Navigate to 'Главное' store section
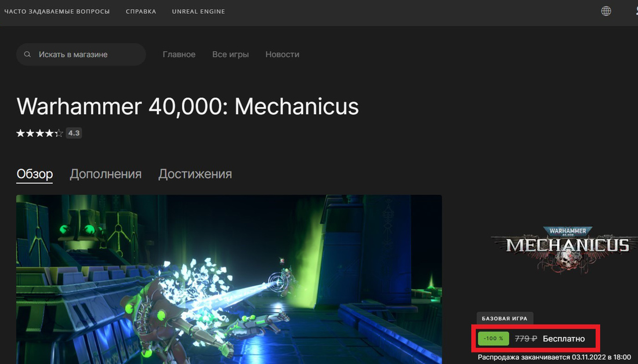 (179, 54)
